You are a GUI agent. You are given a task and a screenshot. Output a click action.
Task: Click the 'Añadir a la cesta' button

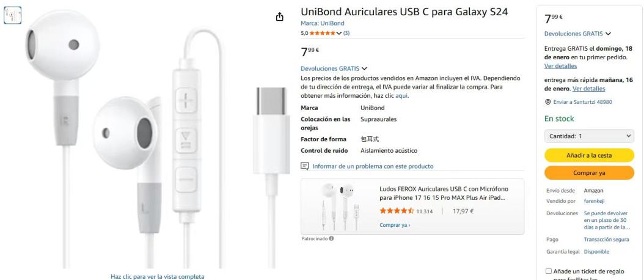tap(589, 155)
